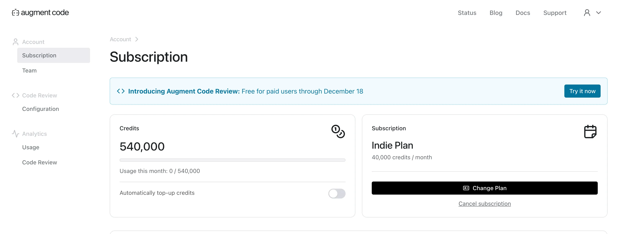This screenshot has width=644, height=234.
Task: Click the Analytics pulse icon in sidebar
Action: pyautogui.click(x=16, y=134)
